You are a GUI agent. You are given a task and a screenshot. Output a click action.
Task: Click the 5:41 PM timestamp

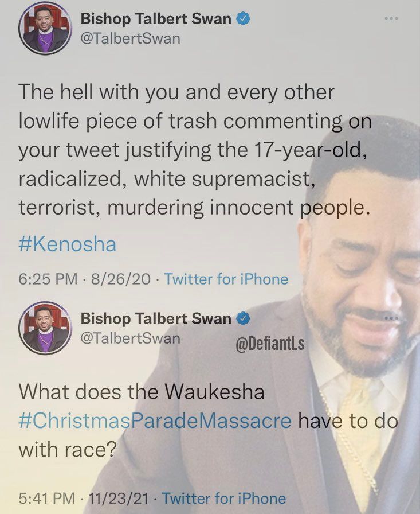(47, 499)
